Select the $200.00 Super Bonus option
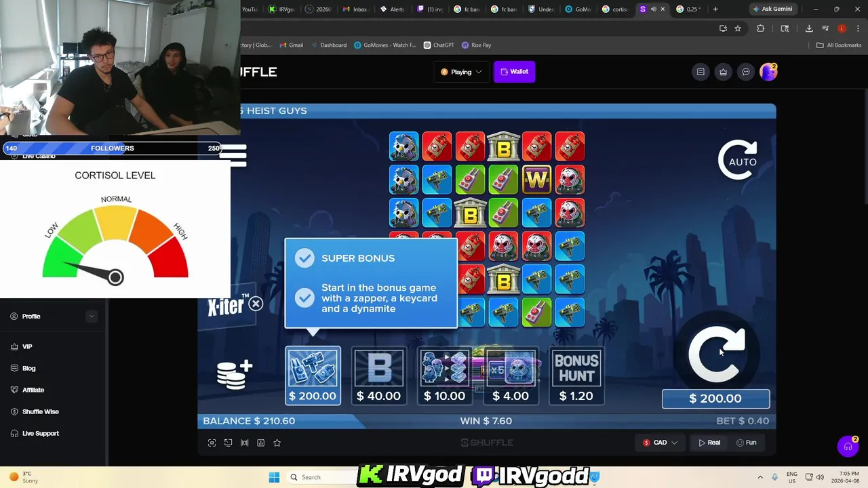868x488 pixels. pyautogui.click(x=313, y=376)
